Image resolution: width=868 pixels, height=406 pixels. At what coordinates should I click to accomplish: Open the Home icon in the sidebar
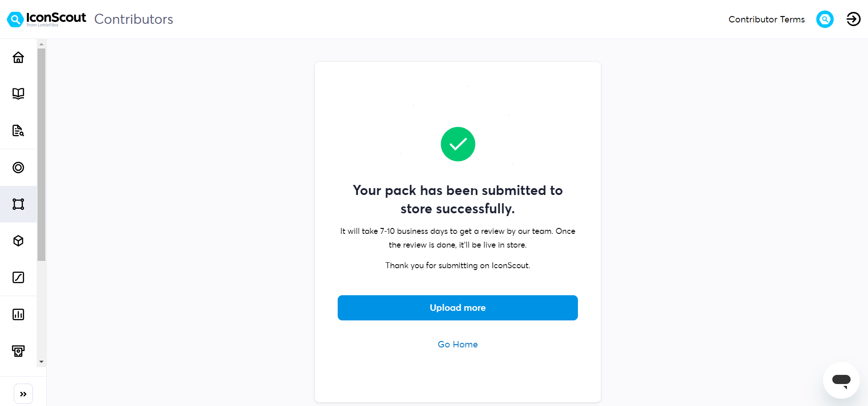point(18,57)
